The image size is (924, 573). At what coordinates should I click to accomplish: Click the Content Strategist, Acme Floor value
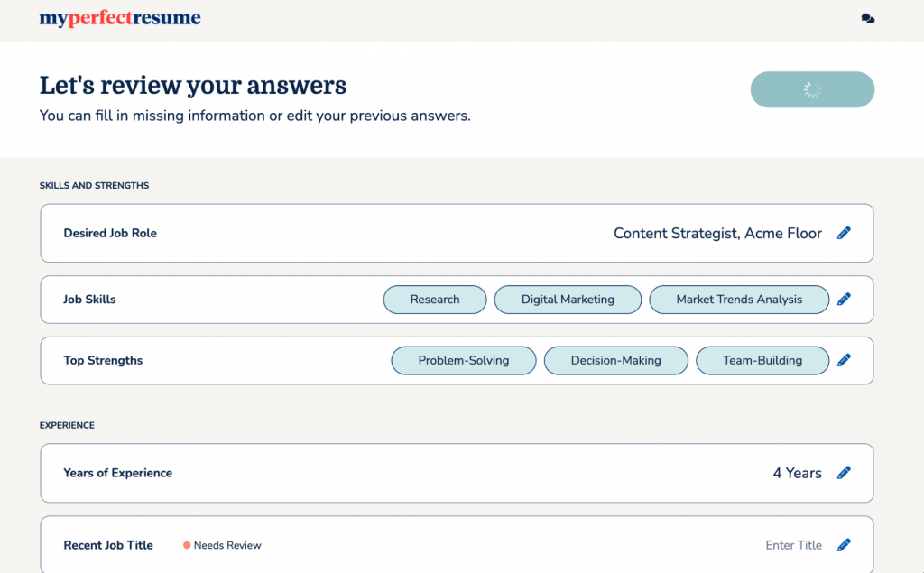coord(717,233)
